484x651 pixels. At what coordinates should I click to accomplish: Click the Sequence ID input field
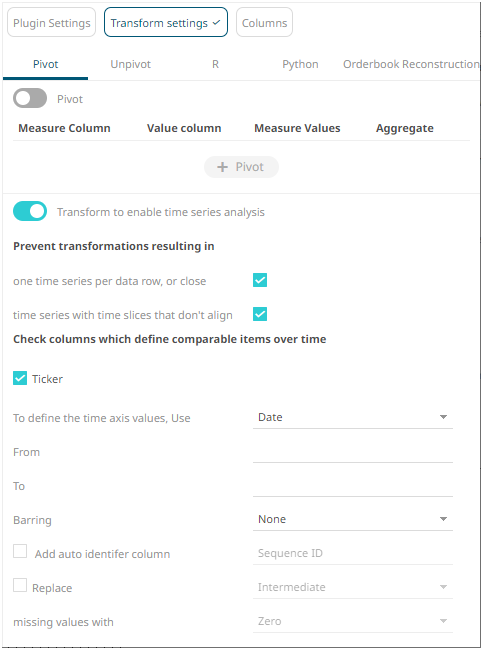tap(352, 553)
